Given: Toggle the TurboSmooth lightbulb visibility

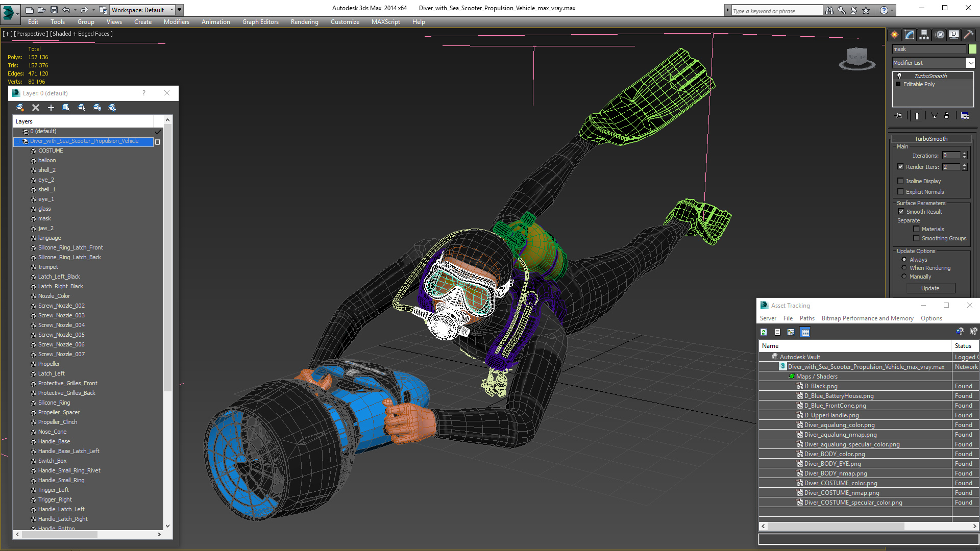Looking at the screenshot, I should pyautogui.click(x=899, y=76).
